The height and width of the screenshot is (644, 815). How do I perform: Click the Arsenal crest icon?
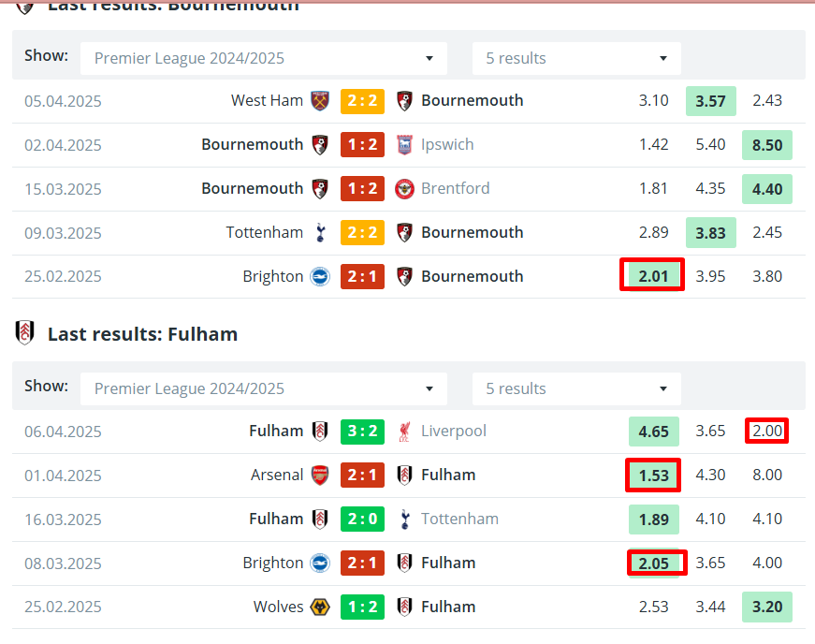coord(320,476)
